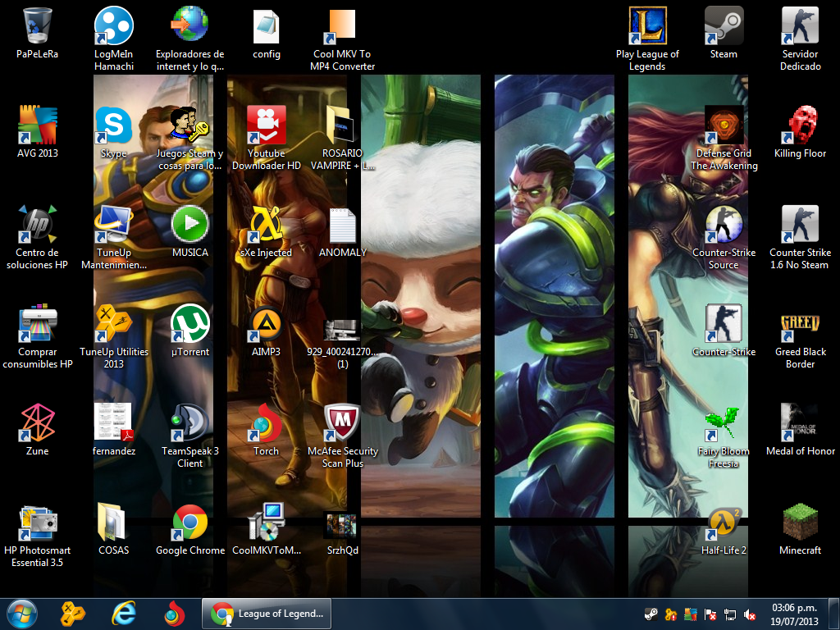The image size is (840, 630).
Task: Launch the Skype desktop shortcut
Action: (113, 125)
